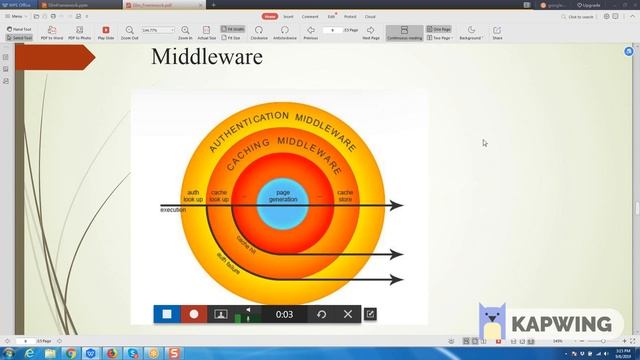
Task: Convert with PDF to Word tool
Action: click(x=52, y=33)
